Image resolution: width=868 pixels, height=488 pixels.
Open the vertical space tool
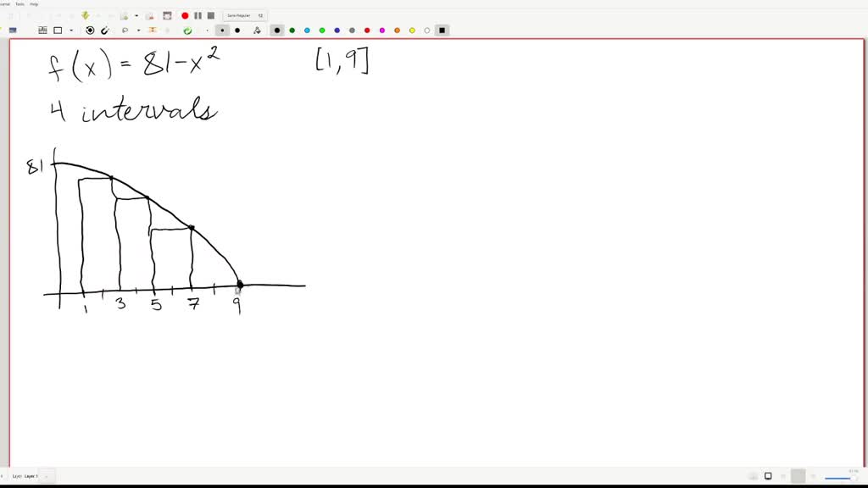tap(153, 30)
